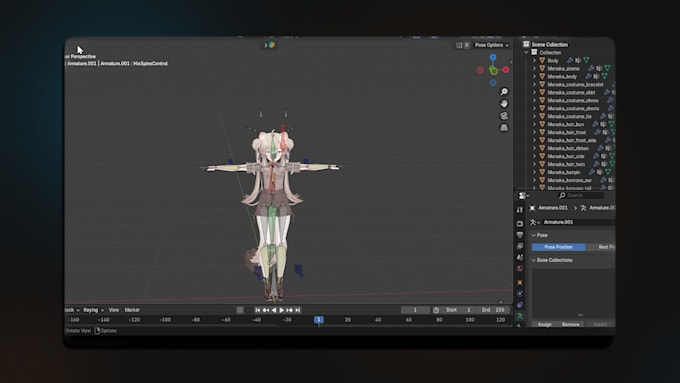This screenshot has height=383, width=680.
Task: Click the End frame 250 field
Action: pyautogui.click(x=493, y=310)
